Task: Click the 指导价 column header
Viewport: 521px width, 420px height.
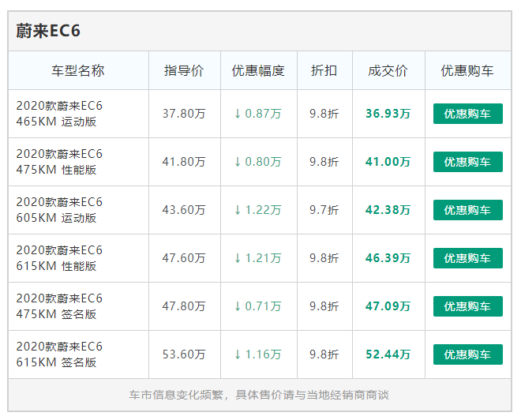Action: pos(184,70)
